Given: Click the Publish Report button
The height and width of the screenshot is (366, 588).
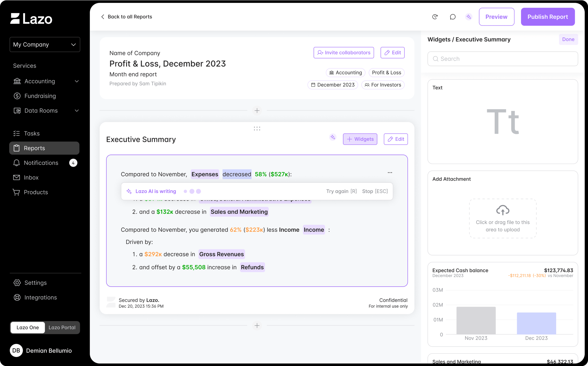Looking at the screenshot, I should coord(548,17).
